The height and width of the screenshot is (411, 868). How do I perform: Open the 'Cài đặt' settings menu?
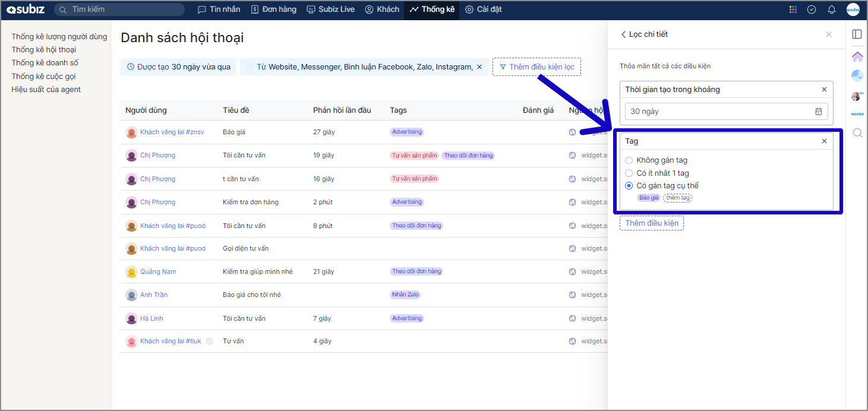pos(484,10)
